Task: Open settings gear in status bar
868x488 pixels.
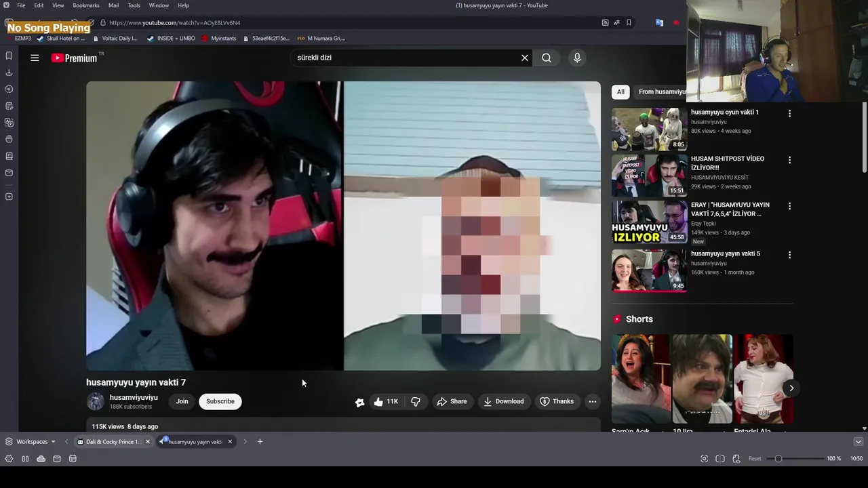Action: point(9,459)
